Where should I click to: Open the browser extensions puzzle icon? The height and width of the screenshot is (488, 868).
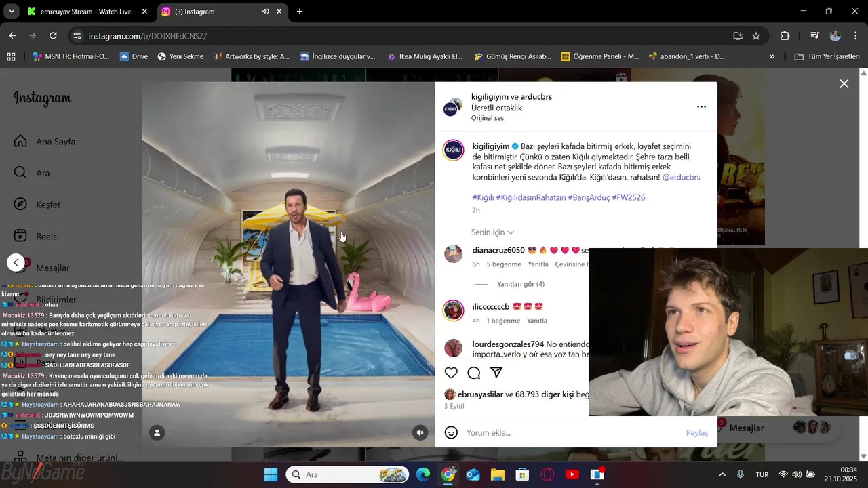click(785, 36)
